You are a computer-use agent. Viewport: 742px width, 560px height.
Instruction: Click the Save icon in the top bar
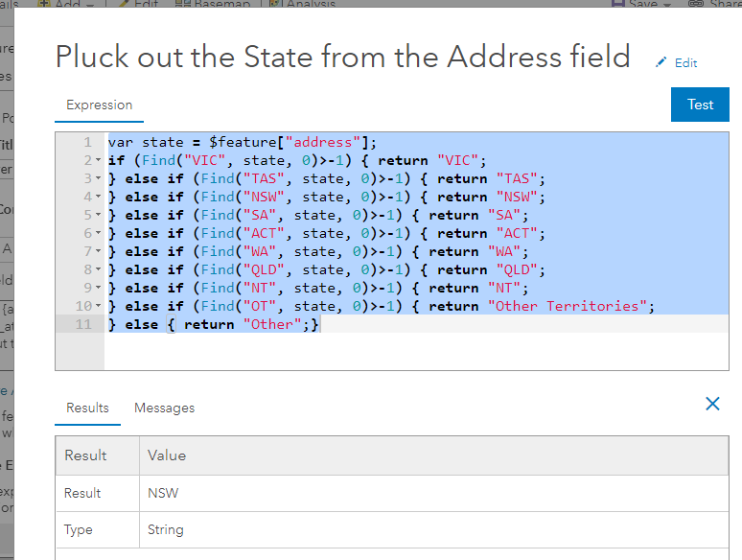coord(619,4)
